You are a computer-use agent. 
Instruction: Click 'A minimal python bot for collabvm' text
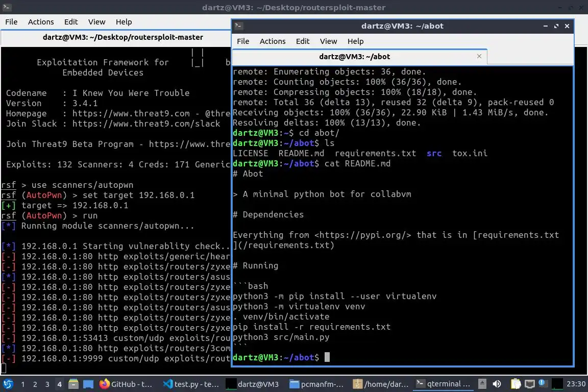pyautogui.click(x=327, y=194)
